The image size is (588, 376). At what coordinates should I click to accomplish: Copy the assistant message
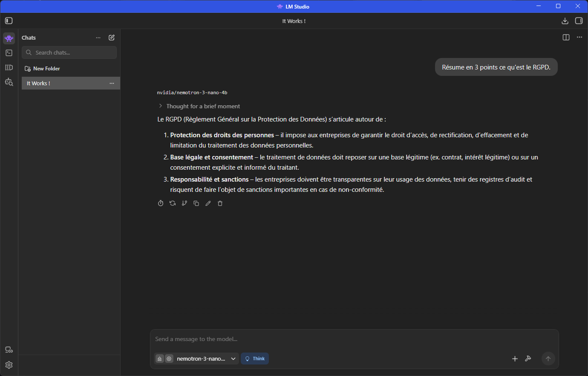(196, 203)
